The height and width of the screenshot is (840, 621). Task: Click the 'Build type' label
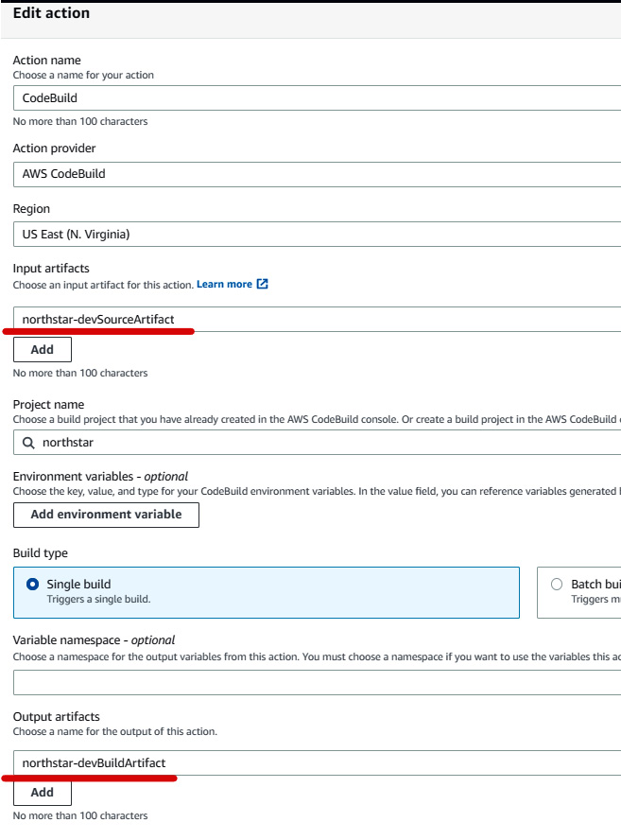40,552
